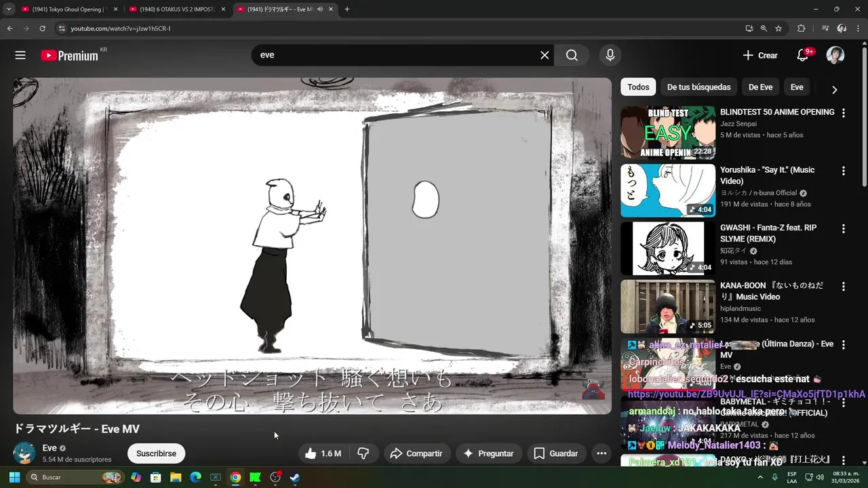Go back with the browser back arrow
Viewport: 868px width, 488px height.
9,28
